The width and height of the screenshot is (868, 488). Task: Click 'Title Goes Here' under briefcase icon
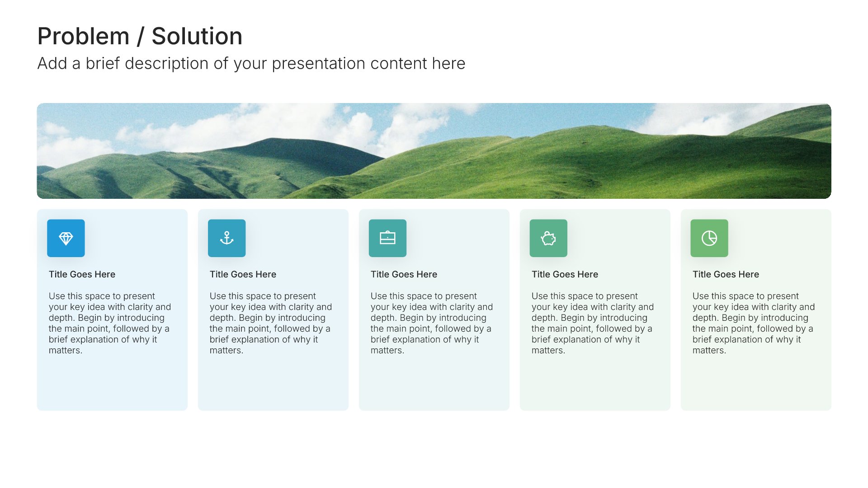404,274
